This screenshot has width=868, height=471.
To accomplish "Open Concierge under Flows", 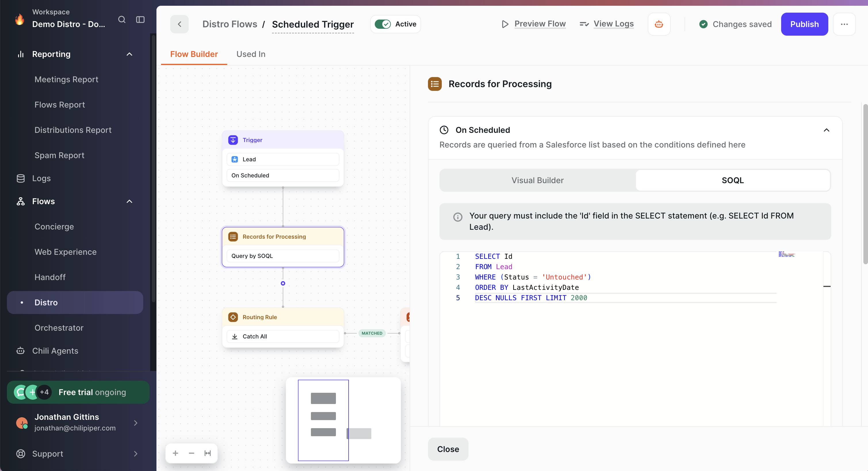I will [54, 226].
